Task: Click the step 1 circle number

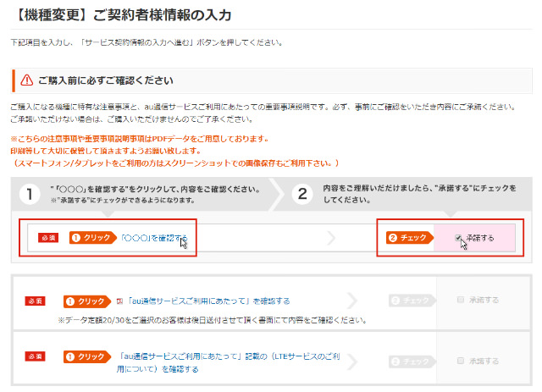Action: [30, 194]
